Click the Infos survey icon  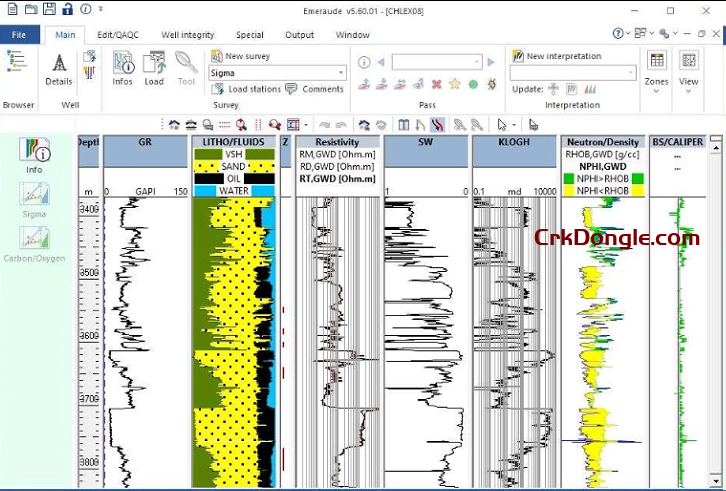[x=122, y=67]
